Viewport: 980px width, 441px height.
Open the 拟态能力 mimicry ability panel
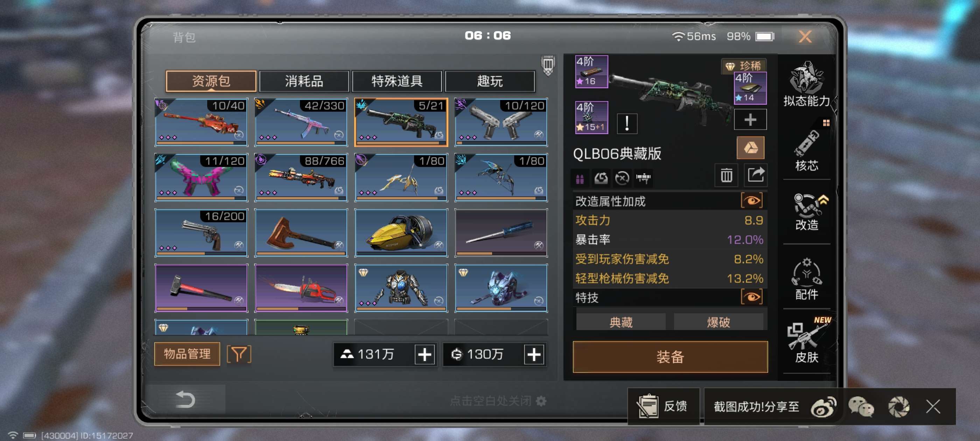pyautogui.click(x=806, y=84)
